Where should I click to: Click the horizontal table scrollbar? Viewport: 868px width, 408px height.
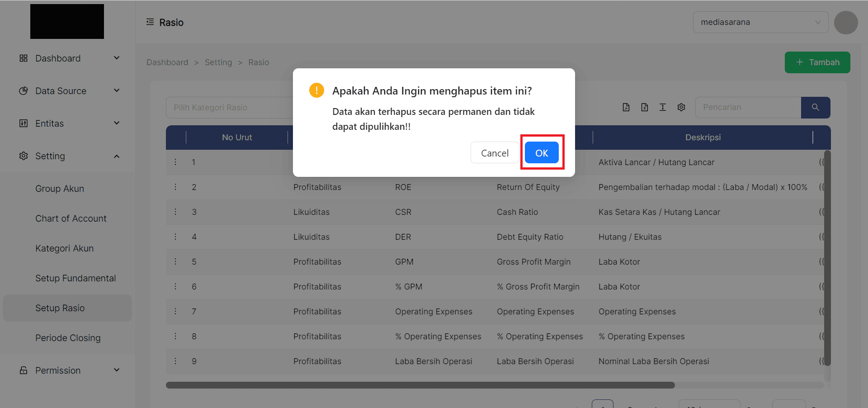click(x=420, y=385)
